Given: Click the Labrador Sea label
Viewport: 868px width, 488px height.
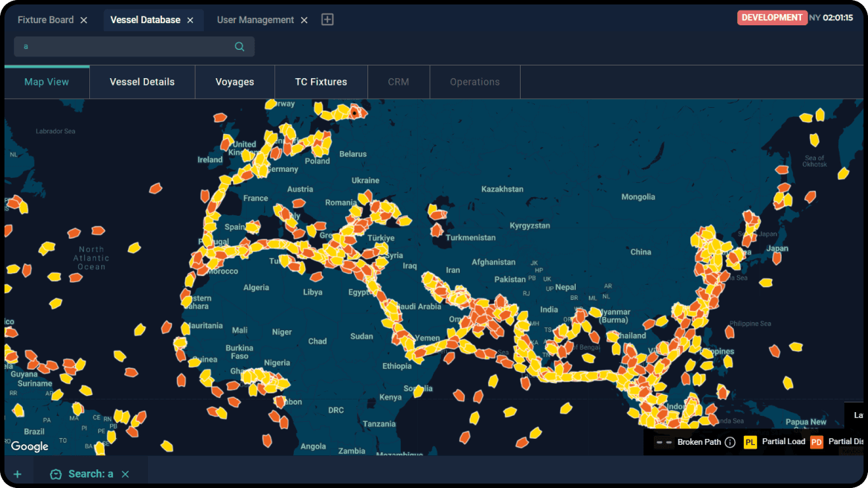Looking at the screenshot, I should click(x=55, y=131).
